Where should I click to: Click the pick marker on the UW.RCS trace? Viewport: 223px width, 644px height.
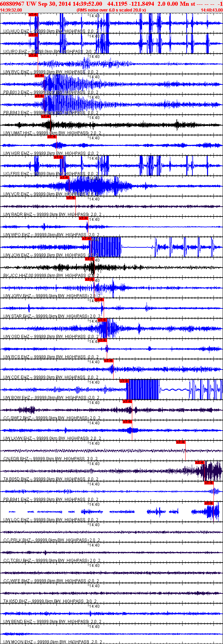point(103,340)
